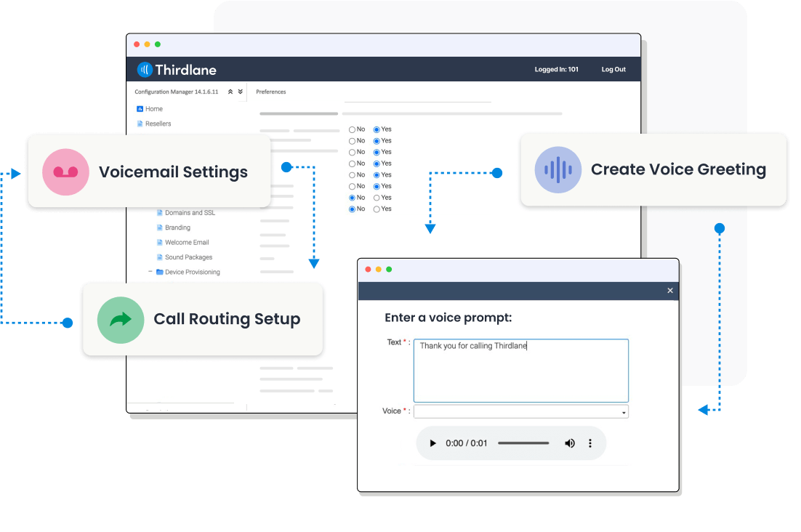Close the main Thirdlane window with red button
Image resolution: width=801 pixels, height=532 pixels.
pos(137,44)
